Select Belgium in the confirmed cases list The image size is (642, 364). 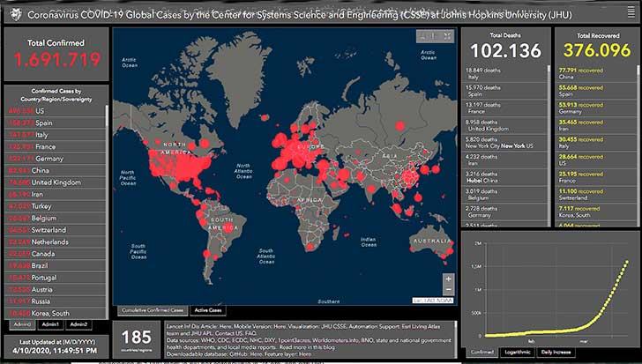click(x=56, y=218)
